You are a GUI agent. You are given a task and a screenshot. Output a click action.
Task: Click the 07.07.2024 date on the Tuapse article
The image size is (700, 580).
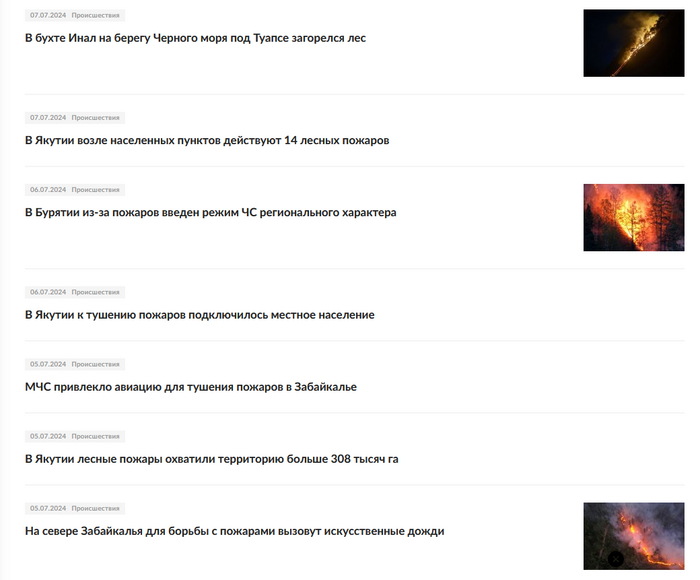(48, 15)
